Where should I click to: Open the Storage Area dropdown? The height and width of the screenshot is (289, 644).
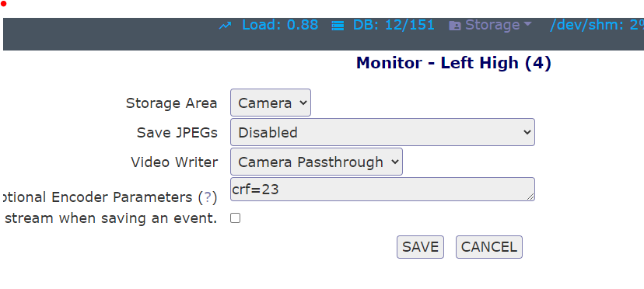(270, 103)
